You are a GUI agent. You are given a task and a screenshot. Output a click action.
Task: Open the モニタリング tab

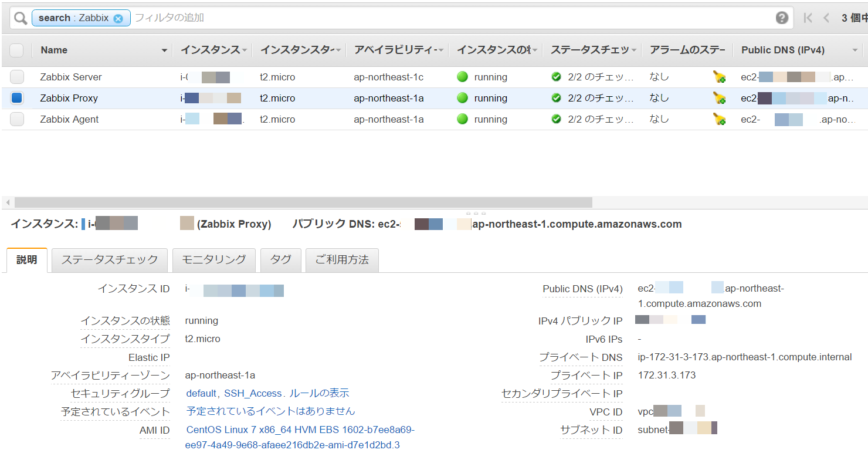point(214,260)
